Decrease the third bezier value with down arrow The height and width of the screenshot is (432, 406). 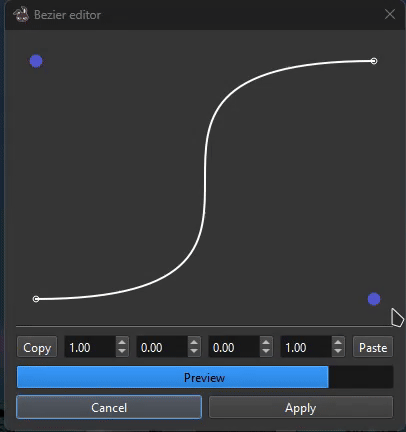[266, 351]
